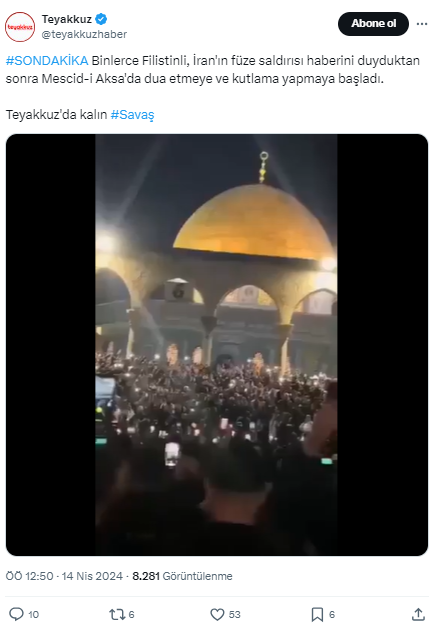Open the @teyakkuzhaber handle
The height and width of the screenshot is (628, 438).
[x=84, y=34]
